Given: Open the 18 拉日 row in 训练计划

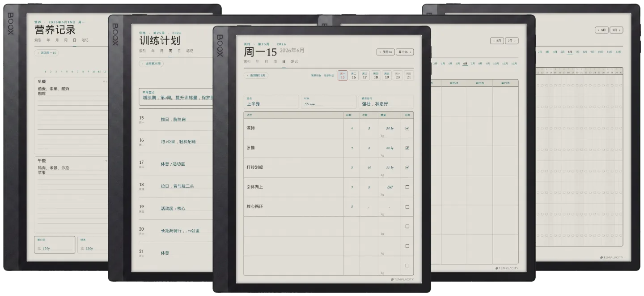Looking at the screenshot, I should [176, 186].
